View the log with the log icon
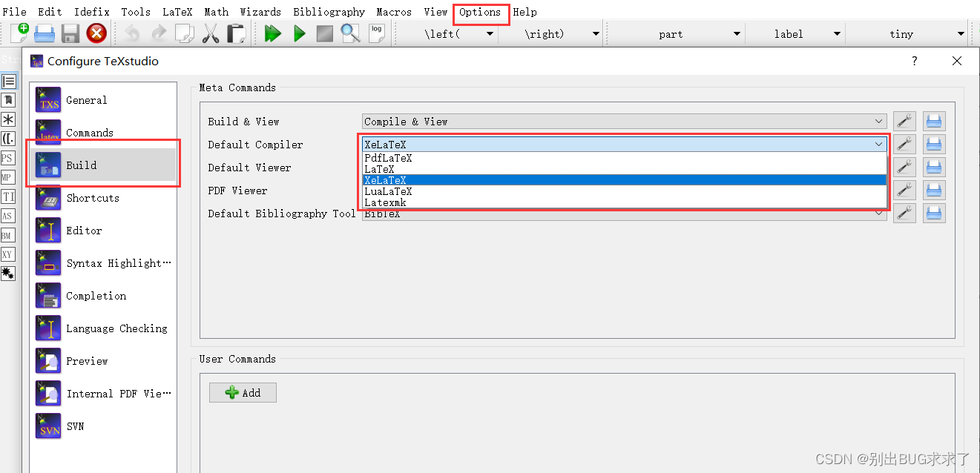 point(377,33)
